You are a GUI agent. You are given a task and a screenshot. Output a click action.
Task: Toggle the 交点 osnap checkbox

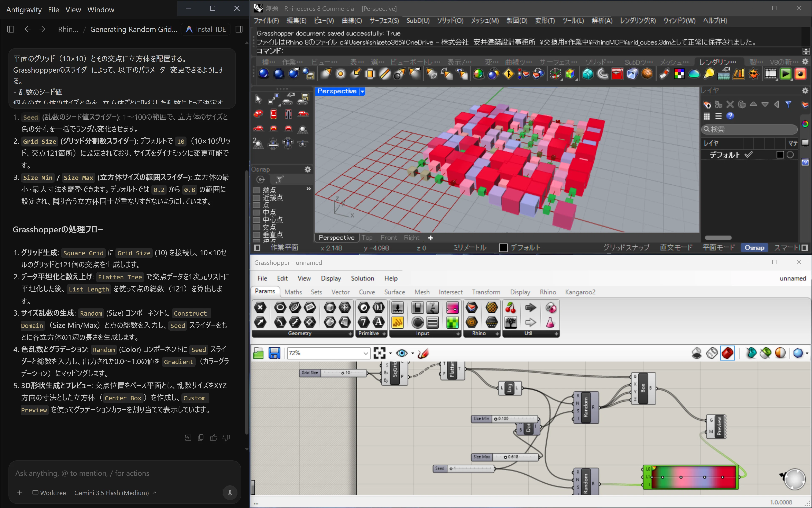tap(256, 227)
